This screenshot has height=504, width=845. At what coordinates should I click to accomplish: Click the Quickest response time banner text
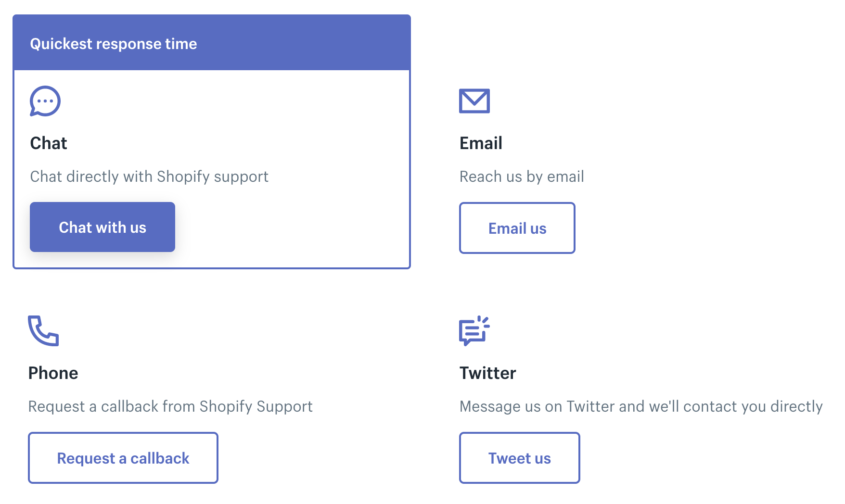click(x=114, y=44)
